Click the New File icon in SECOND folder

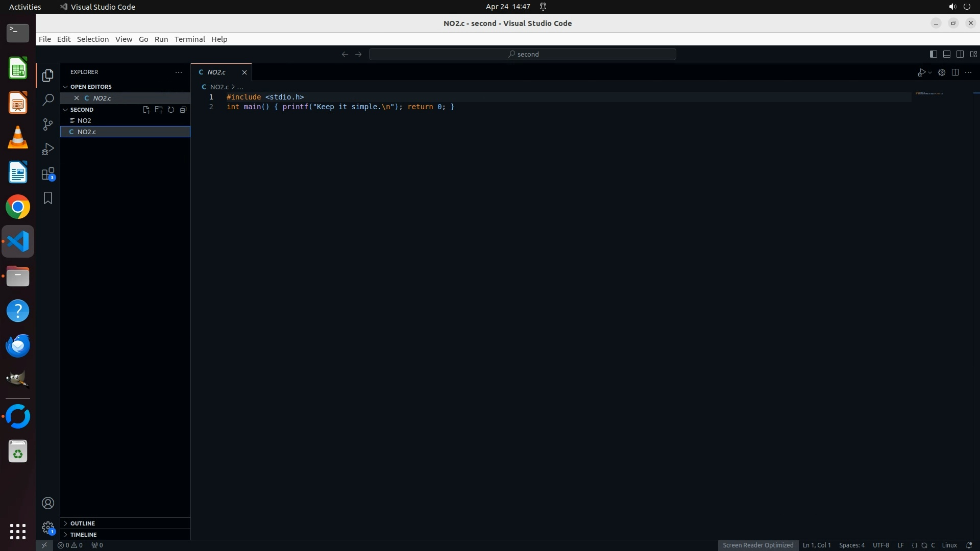pos(146,110)
